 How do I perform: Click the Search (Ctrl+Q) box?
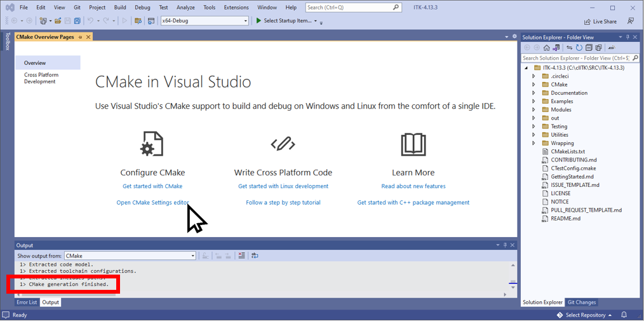(x=354, y=8)
